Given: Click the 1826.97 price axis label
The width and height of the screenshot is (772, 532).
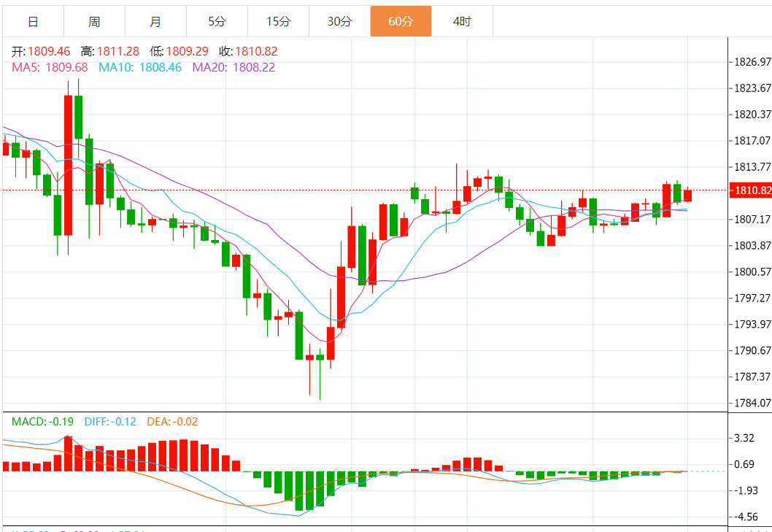Looking at the screenshot, I should tap(751, 61).
